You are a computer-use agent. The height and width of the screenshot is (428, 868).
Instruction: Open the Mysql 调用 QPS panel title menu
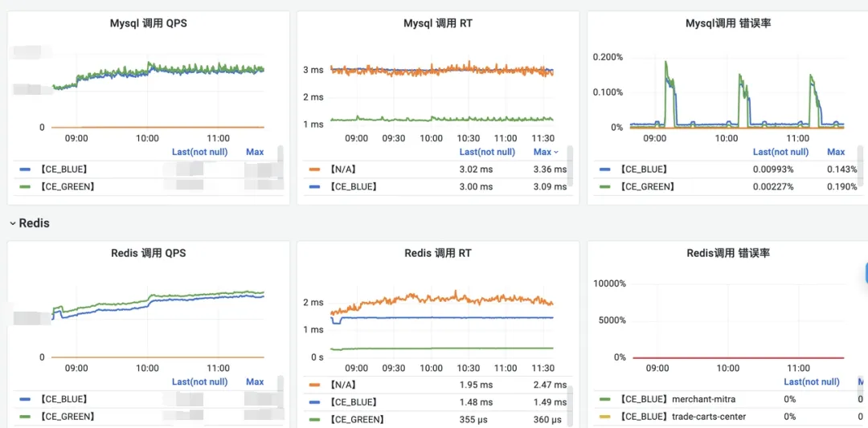tap(149, 23)
